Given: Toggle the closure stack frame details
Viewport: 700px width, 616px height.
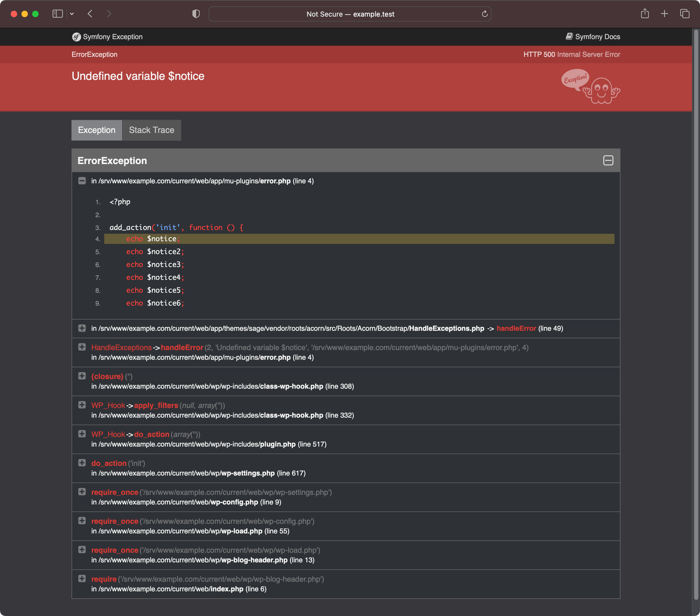Looking at the screenshot, I should point(83,376).
